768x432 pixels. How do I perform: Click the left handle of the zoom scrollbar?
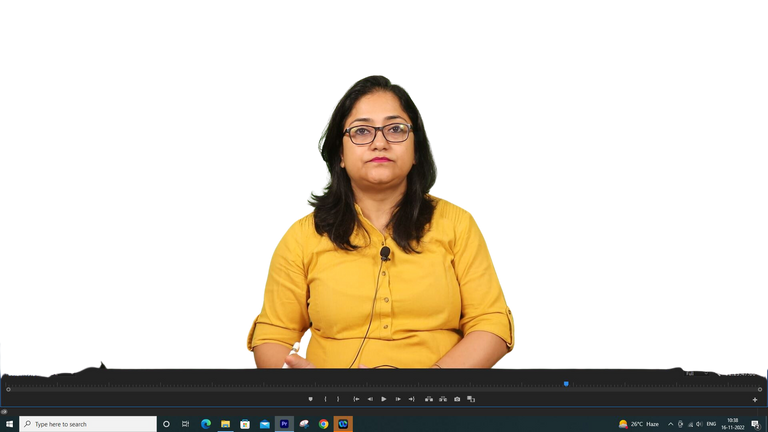8,389
